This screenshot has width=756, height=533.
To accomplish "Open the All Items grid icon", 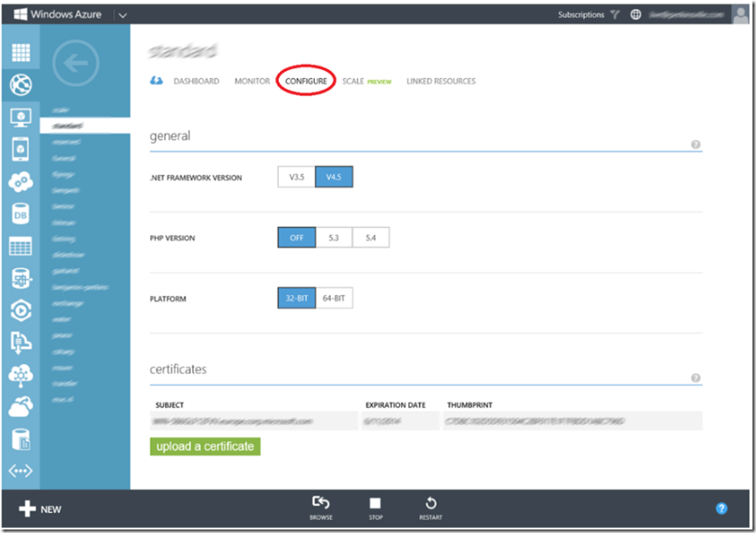I will (21, 53).
